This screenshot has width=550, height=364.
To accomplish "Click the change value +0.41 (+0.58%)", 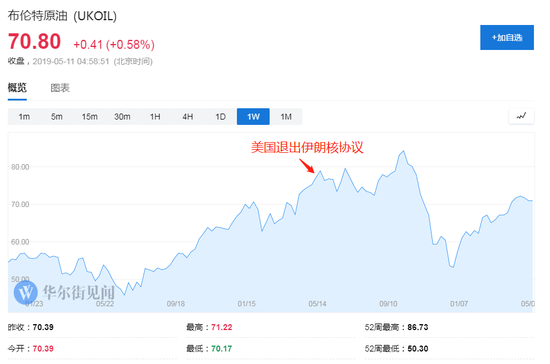I will point(114,45).
